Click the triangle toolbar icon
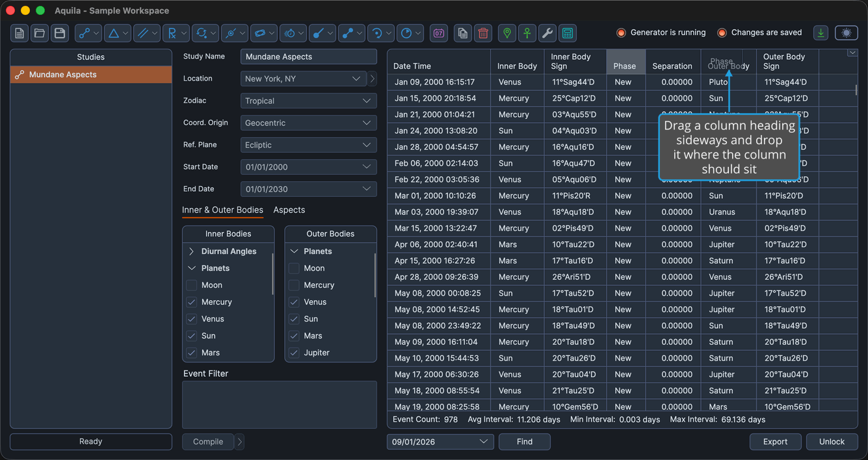Screen dimensions: 868x460 118,33
